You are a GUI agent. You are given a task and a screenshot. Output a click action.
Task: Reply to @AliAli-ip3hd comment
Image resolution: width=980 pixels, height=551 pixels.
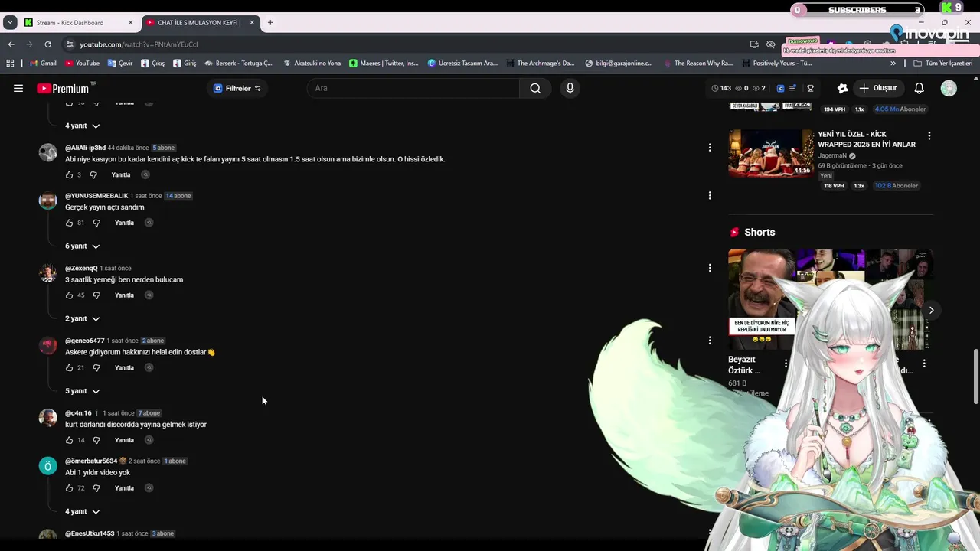coord(121,174)
